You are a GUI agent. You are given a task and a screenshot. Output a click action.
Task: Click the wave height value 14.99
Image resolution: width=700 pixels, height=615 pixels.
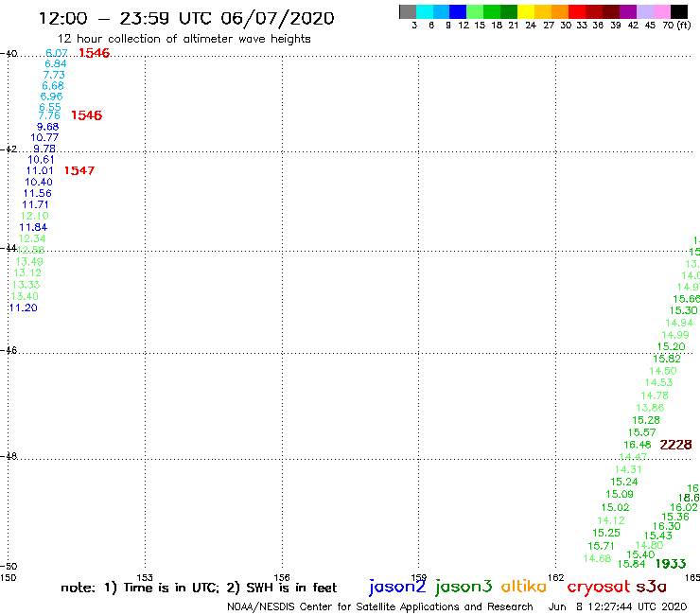(x=675, y=335)
